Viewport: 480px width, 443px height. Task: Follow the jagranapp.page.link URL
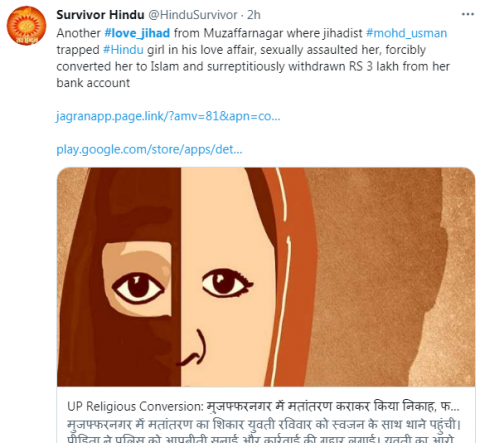point(168,116)
